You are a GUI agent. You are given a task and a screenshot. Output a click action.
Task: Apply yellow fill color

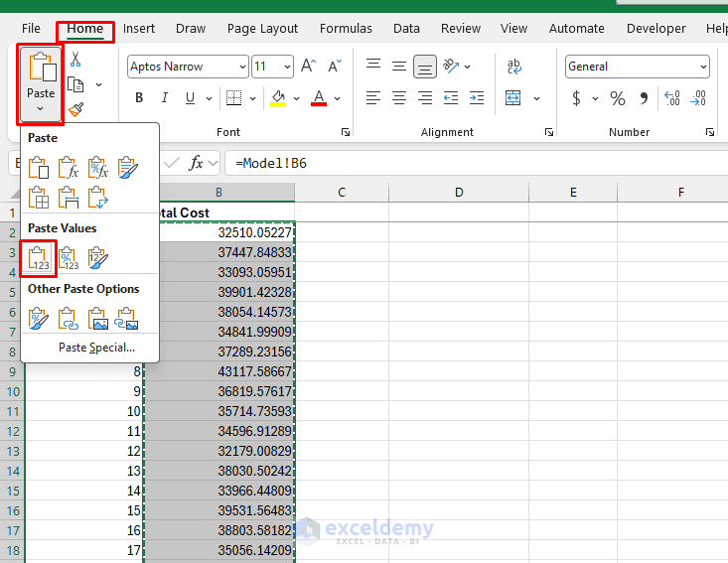click(x=278, y=98)
